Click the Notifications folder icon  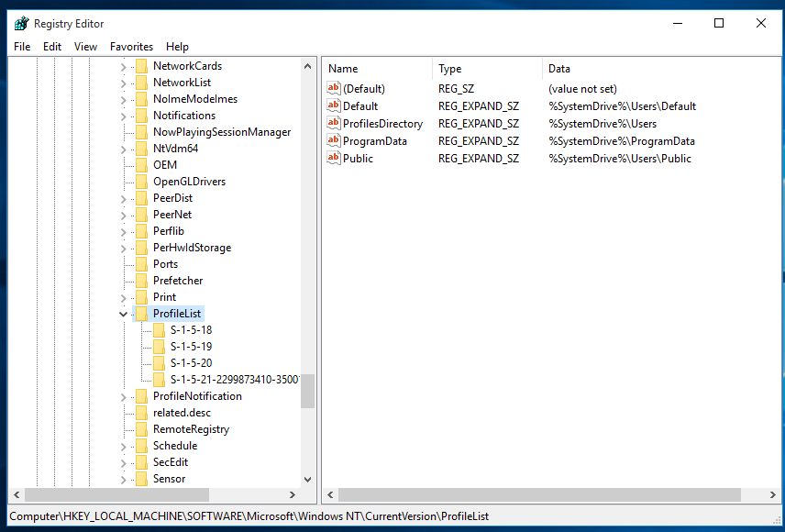141,116
